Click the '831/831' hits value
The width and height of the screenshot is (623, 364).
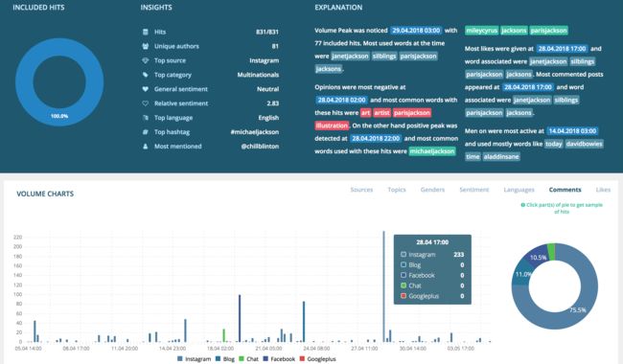(267, 32)
